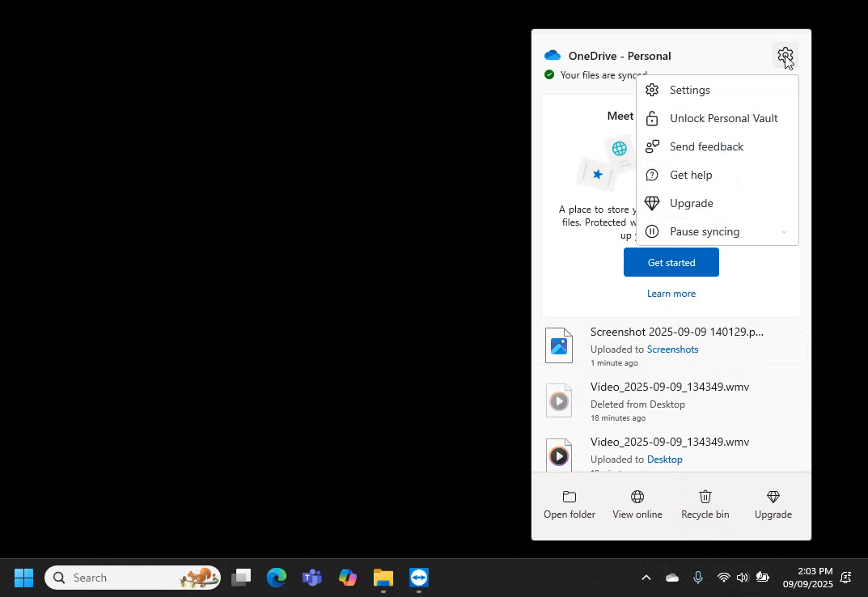
Task: Expand the Pause syncing submenu
Action: pos(718,231)
